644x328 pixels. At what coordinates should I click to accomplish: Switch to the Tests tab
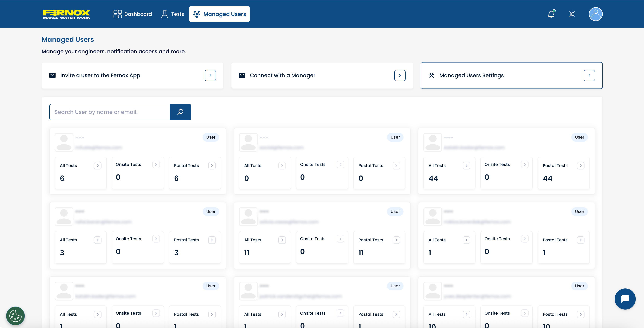172,14
